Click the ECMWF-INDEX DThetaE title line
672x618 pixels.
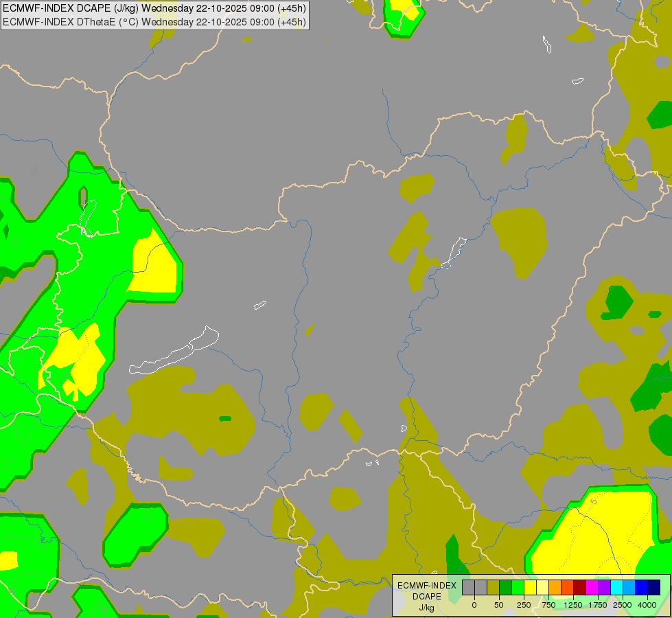pos(154,22)
